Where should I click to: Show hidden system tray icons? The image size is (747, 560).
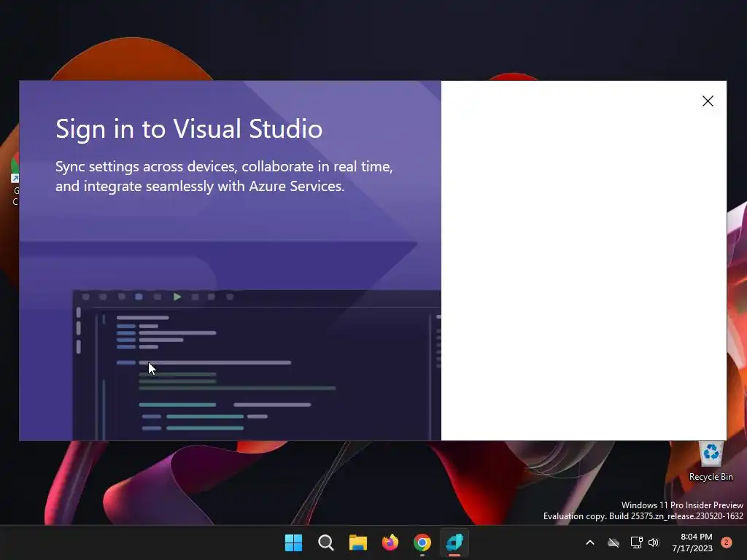[x=589, y=542]
